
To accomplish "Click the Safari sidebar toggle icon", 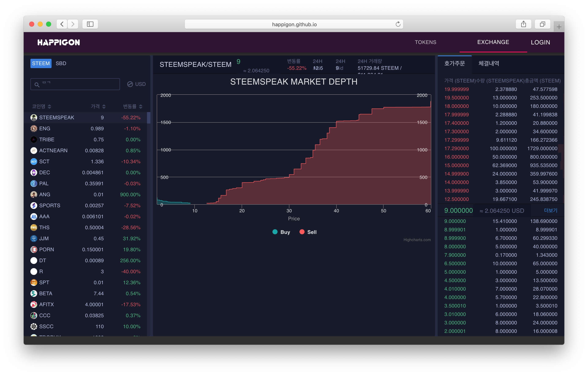I will tap(90, 24).
